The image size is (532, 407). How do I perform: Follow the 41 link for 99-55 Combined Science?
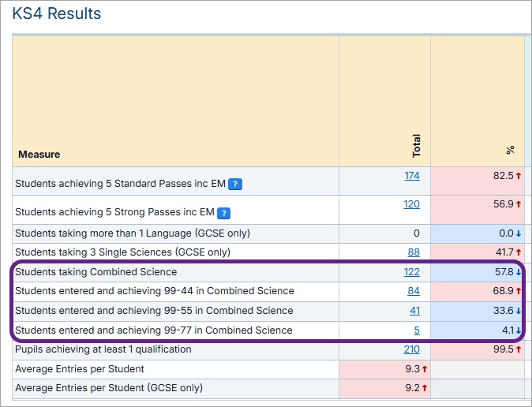414,311
